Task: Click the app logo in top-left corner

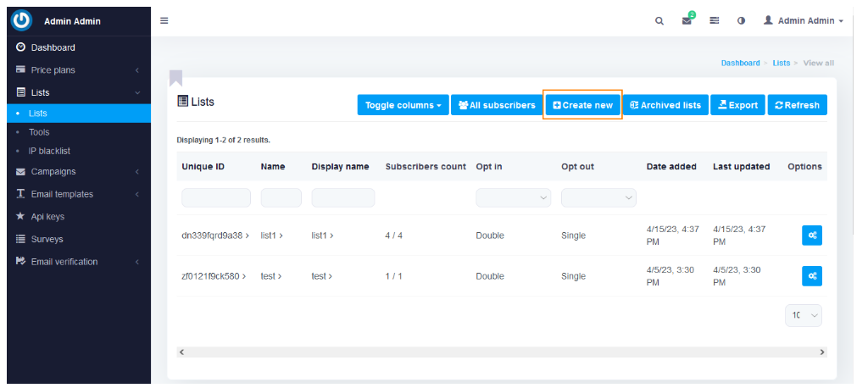Action: (x=21, y=21)
